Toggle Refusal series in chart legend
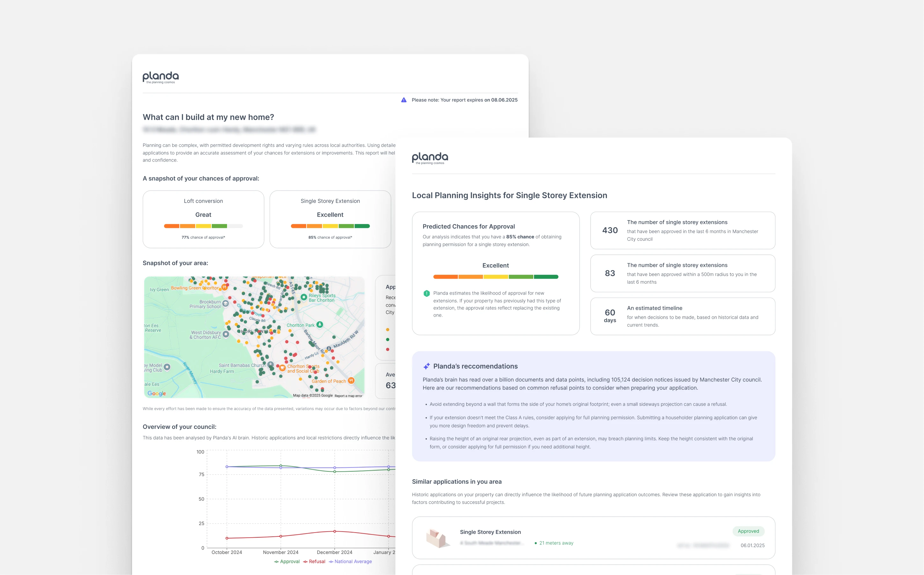The height and width of the screenshot is (575, 924). (x=314, y=561)
